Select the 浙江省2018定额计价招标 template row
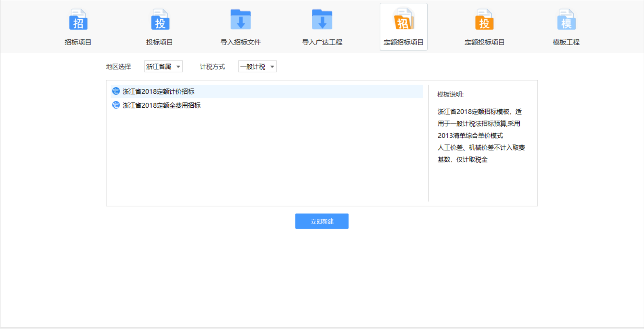This screenshot has width=644, height=329. click(x=267, y=91)
